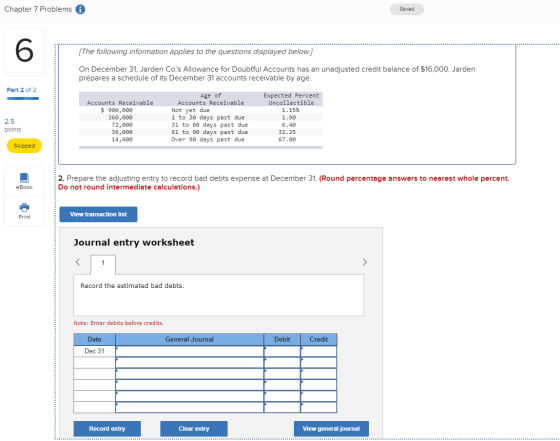Screen dimensions: 560x441
Task: Open third row General Journal account dropdown
Action: pyautogui.click(x=190, y=374)
